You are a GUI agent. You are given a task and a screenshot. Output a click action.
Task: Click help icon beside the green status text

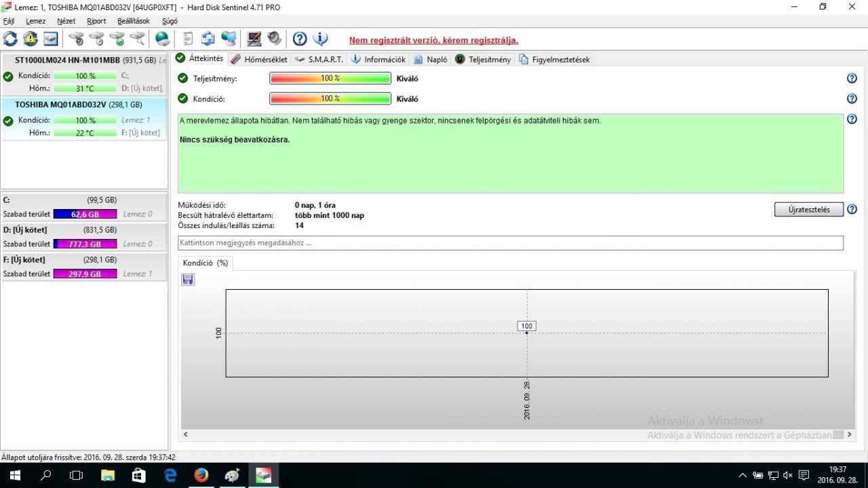click(x=852, y=119)
